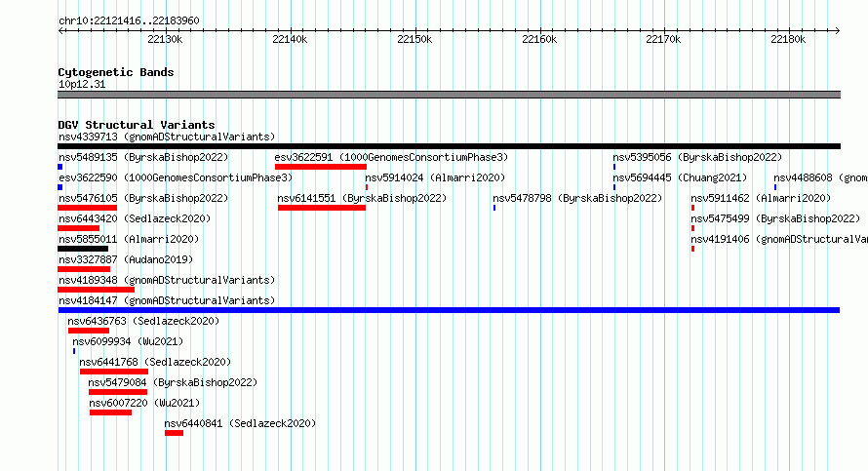This screenshot has width=868, height=471.
Task: Click the 22170k ruler tick label
Action: coord(663,40)
